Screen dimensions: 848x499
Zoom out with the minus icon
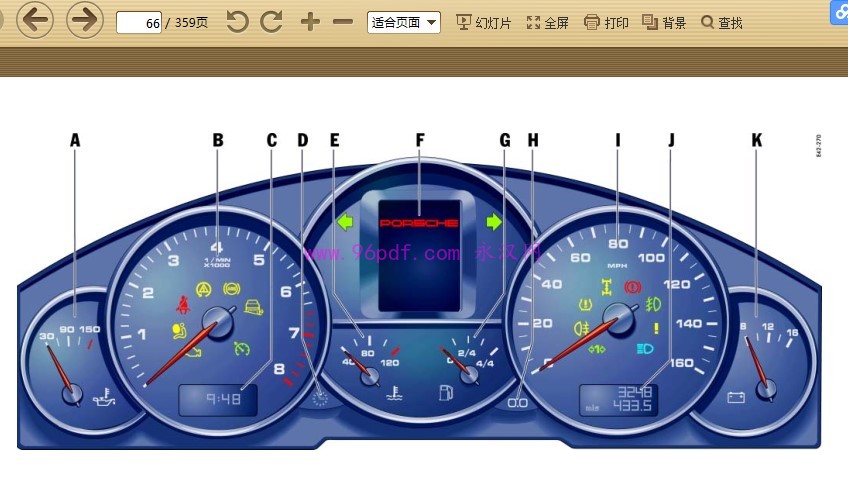(x=343, y=22)
